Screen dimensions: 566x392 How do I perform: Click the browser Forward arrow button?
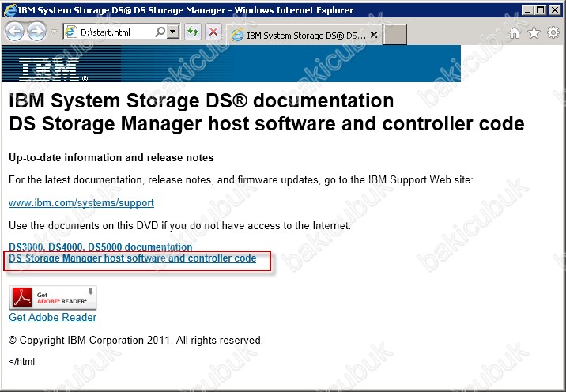(37, 32)
